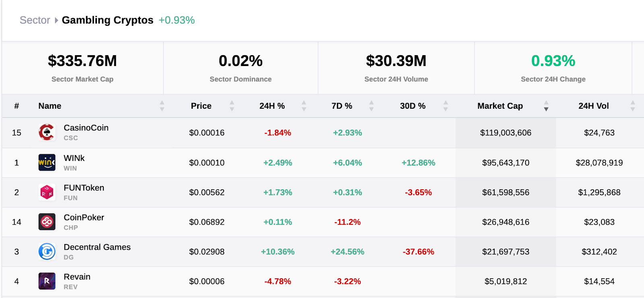
Task: Select FUNToken market cap $61,598,556
Action: [506, 192]
